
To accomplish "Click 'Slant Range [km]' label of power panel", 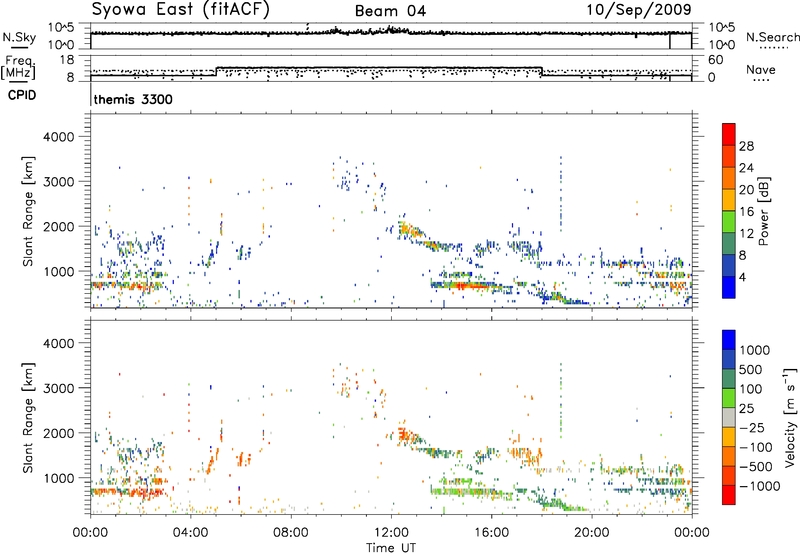I will pyautogui.click(x=28, y=211).
